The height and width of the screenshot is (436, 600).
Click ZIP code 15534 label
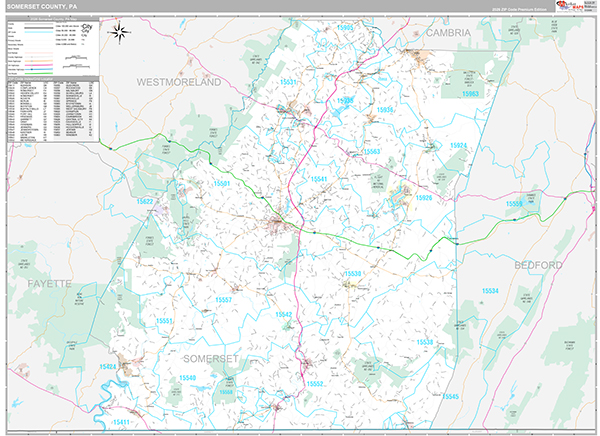pyautogui.click(x=490, y=291)
